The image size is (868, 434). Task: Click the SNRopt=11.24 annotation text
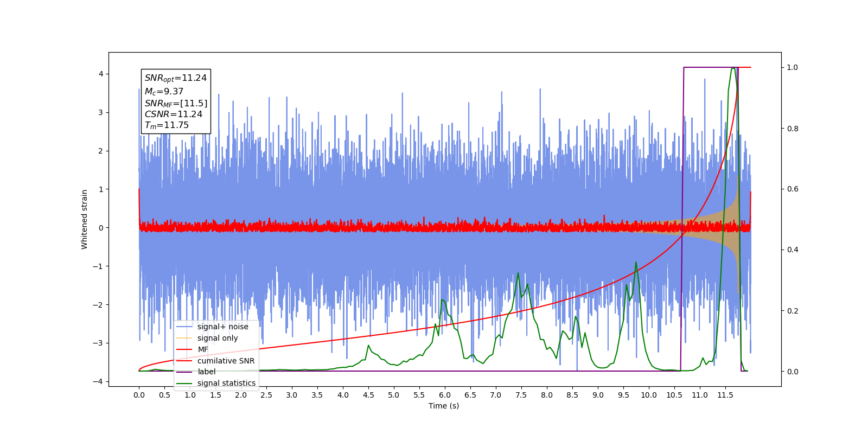pyautogui.click(x=176, y=78)
